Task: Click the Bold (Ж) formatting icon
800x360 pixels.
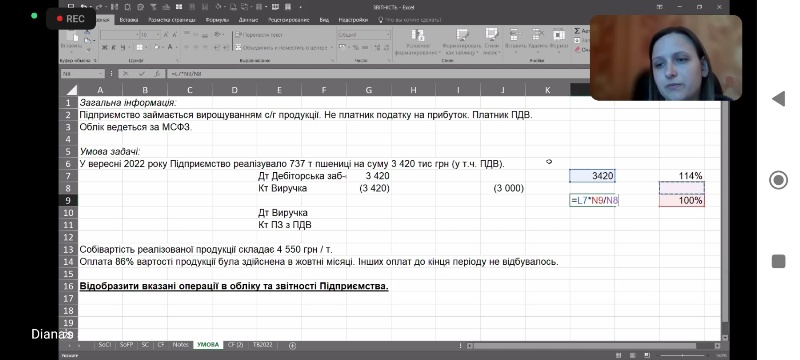Action: click(105, 47)
